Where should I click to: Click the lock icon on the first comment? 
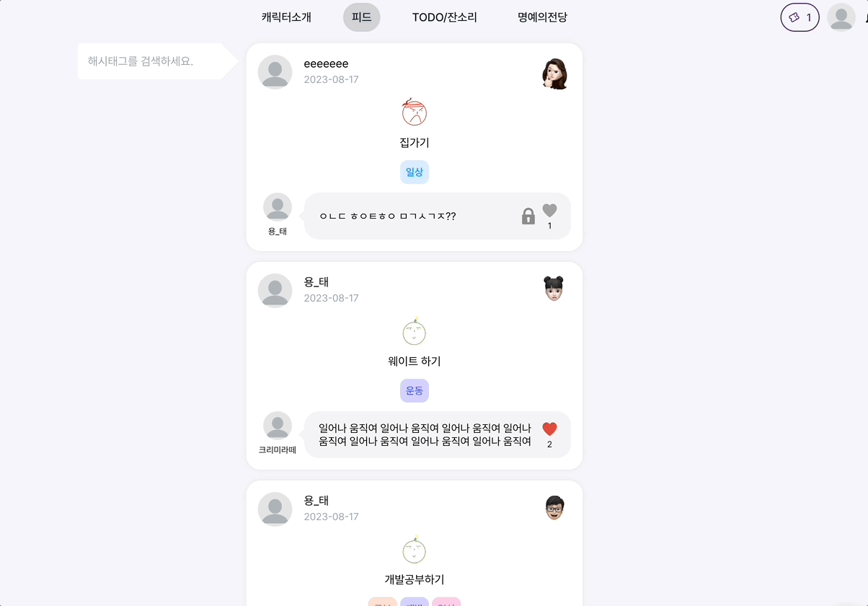528,216
